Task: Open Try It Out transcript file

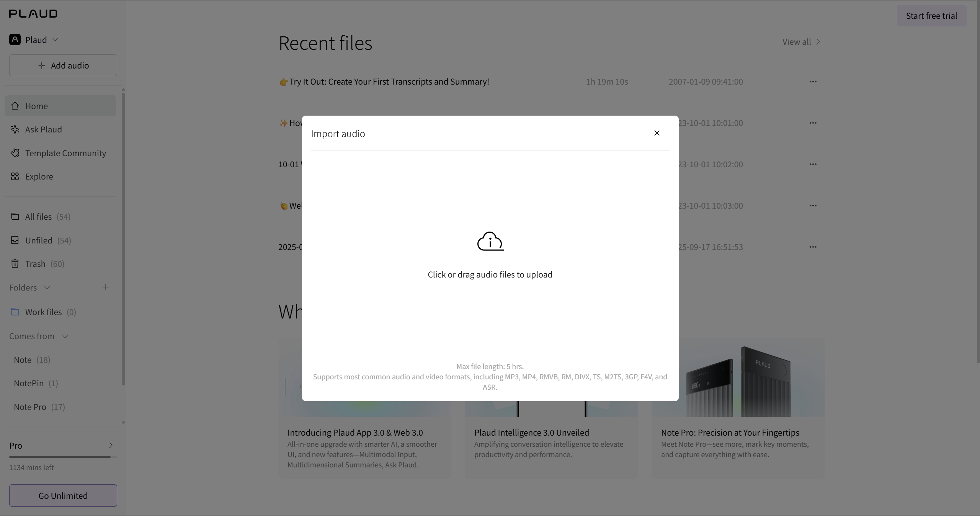Action: 384,82
